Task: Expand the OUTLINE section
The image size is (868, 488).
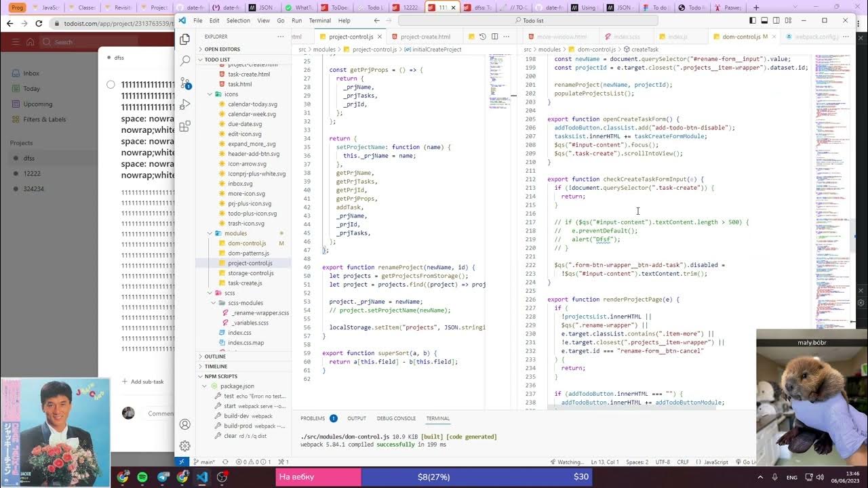Action: tap(215, 357)
